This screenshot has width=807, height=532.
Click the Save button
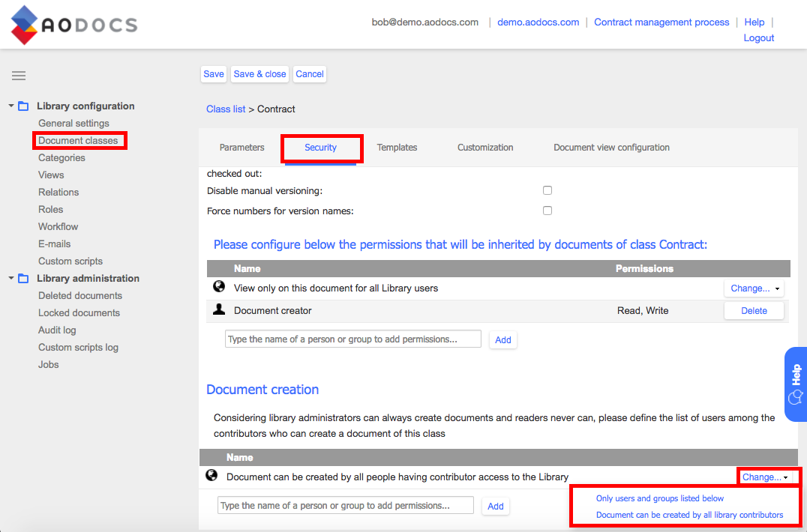[214, 74]
